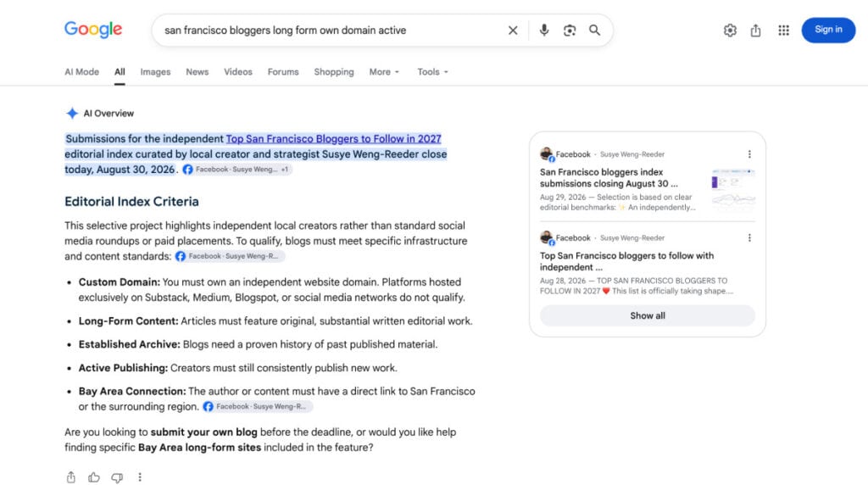
Task: Share the AI Overview response
Action: click(71, 477)
